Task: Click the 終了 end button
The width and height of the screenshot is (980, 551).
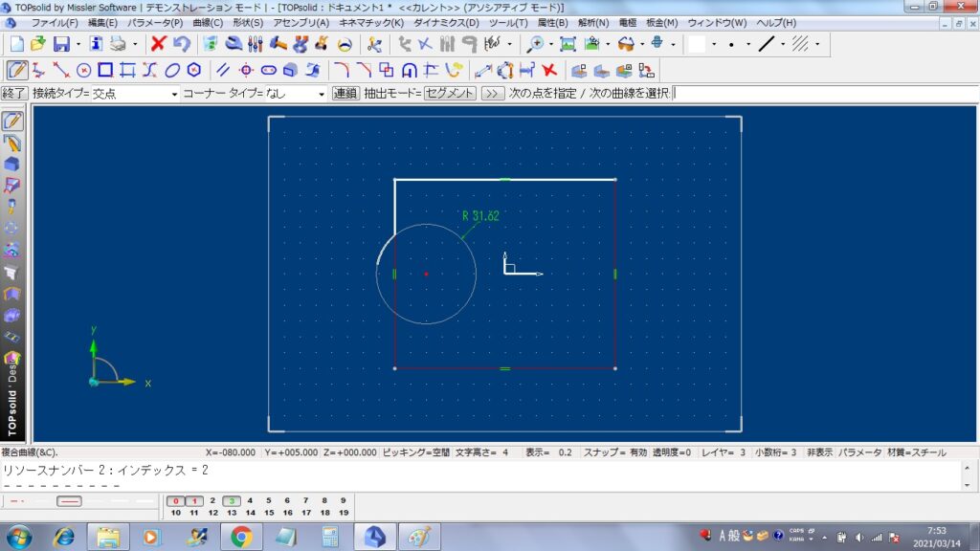Action: tap(13, 94)
